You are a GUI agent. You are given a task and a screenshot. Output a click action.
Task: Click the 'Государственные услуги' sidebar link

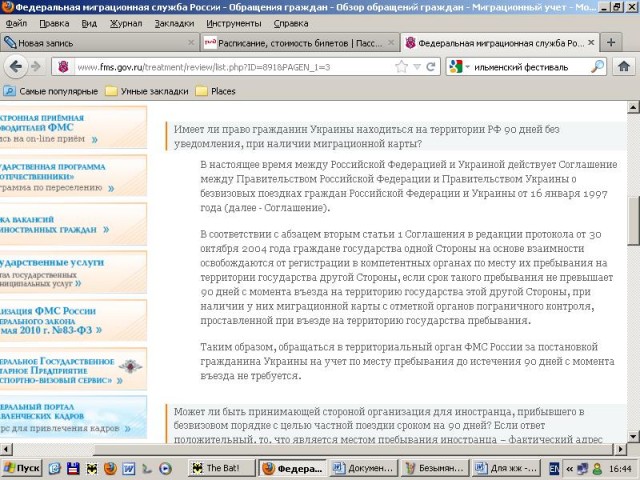point(60,266)
